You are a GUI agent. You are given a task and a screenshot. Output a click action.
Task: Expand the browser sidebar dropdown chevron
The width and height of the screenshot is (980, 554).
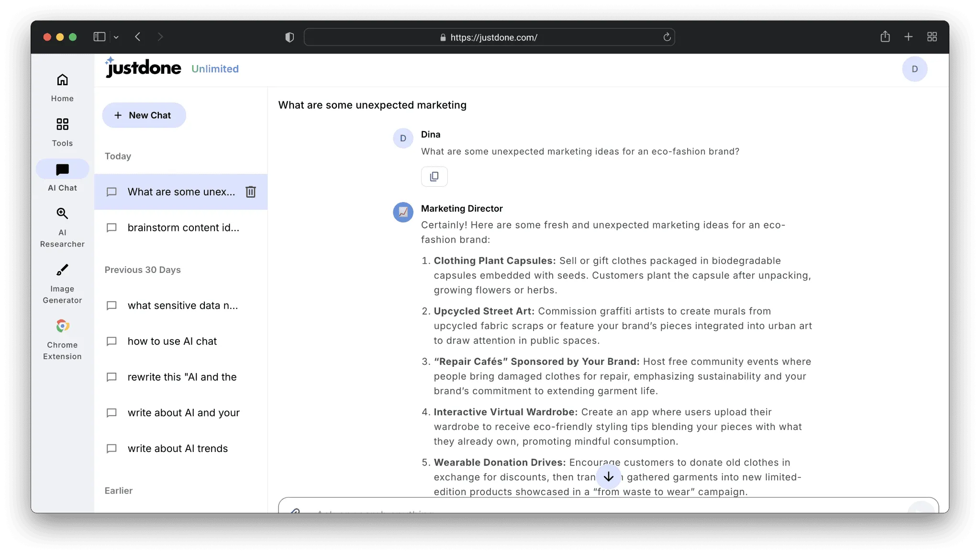coord(116,37)
